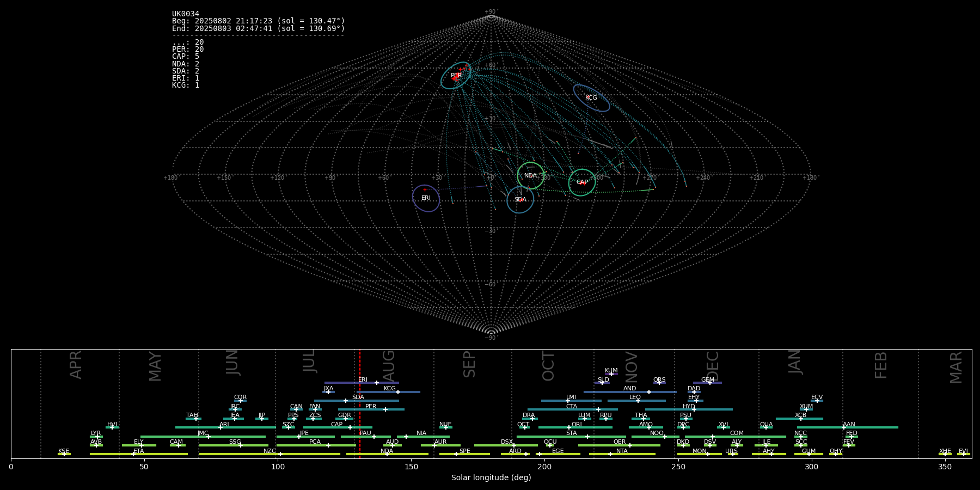Click the NDA shower bar in timeline
This screenshot has height=490, width=980.
coord(387,454)
